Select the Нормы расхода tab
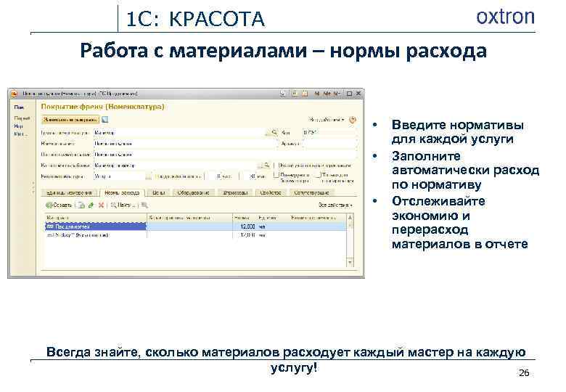Viewport: 566px width, 392px height. click(x=122, y=193)
